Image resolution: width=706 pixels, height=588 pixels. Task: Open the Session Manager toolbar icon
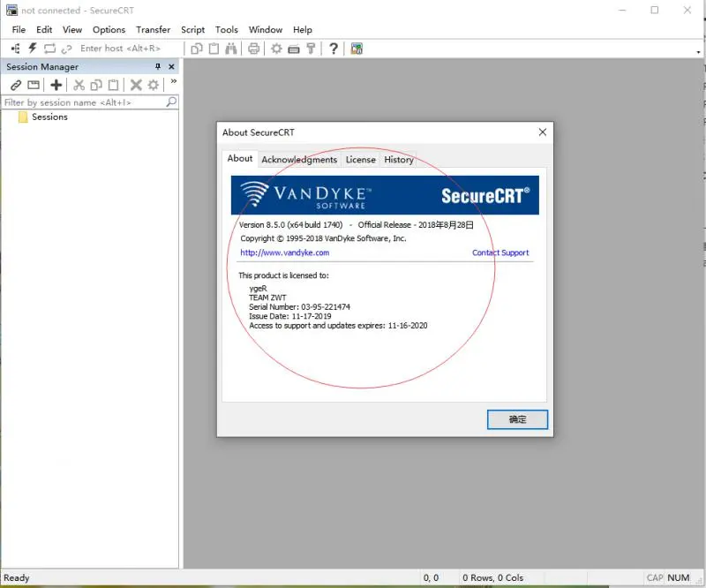(15, 49)
